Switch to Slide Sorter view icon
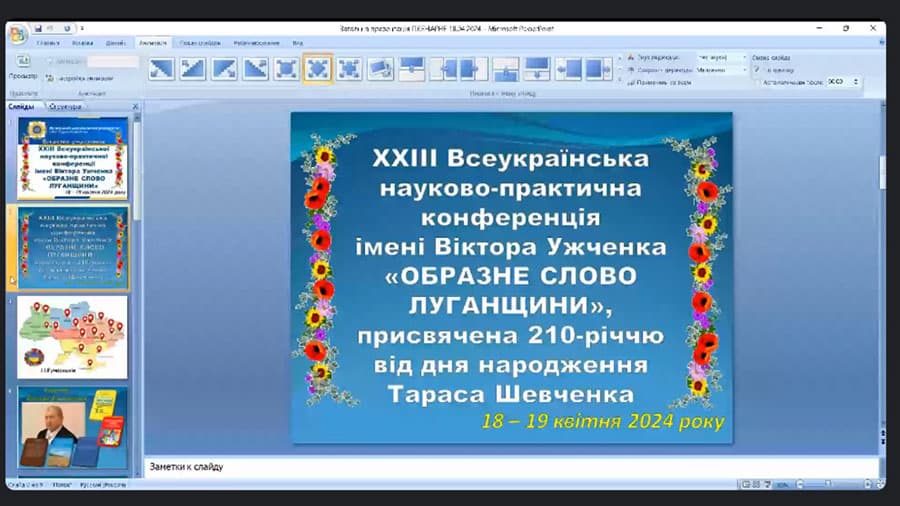The image size is (900, 506). (757, 484)
